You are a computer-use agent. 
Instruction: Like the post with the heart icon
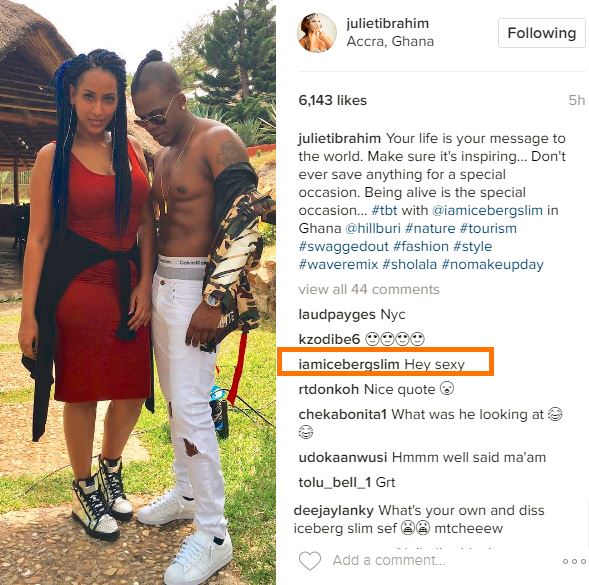point(310,561)
